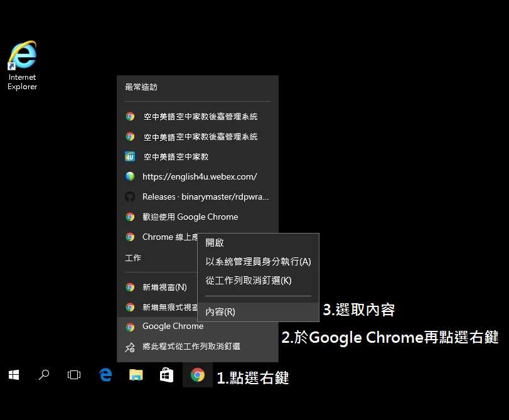Open the 空中美語空中家教 jump list entry
This screenshot has height=420, width=509.
point(197,157)
